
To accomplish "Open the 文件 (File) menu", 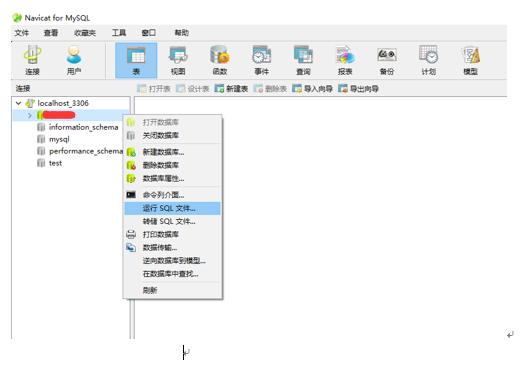I will [x=22, y=33].
